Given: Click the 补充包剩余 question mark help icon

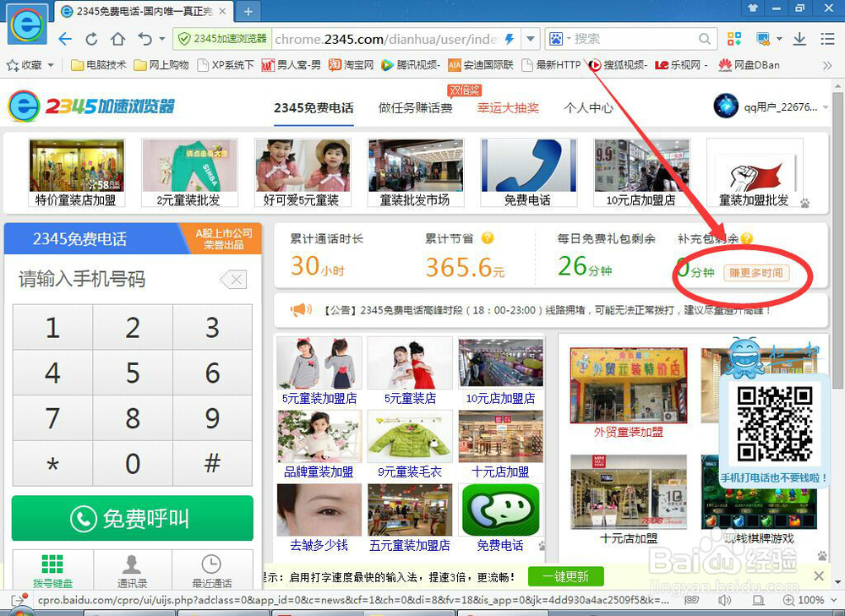Looking at the screenshot, I should coord(746,237).
